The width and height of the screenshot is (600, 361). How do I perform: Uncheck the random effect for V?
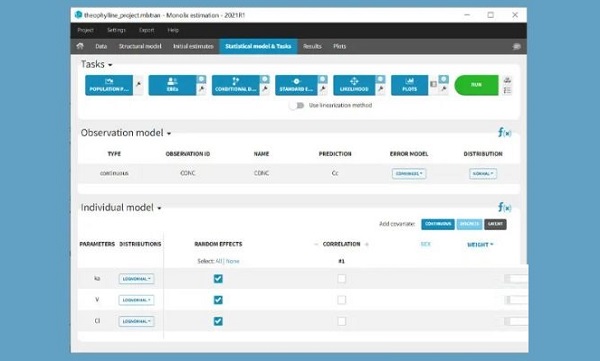click(218, 300)
